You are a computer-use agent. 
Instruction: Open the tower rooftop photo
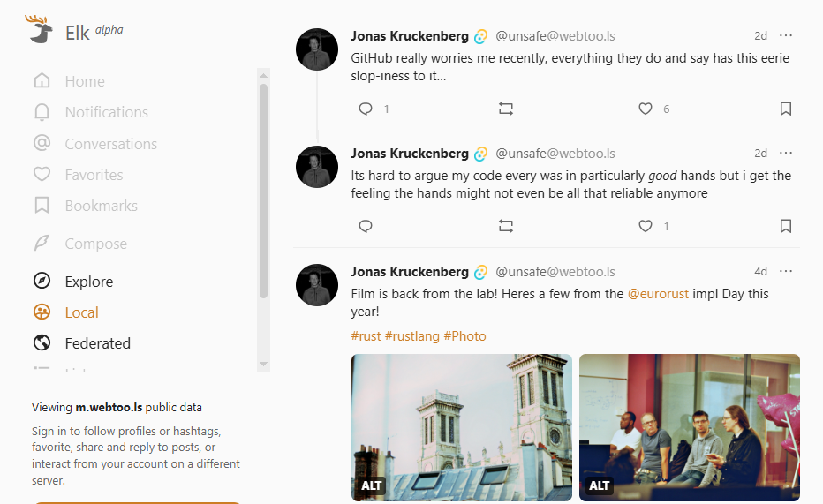coord(461,415)
